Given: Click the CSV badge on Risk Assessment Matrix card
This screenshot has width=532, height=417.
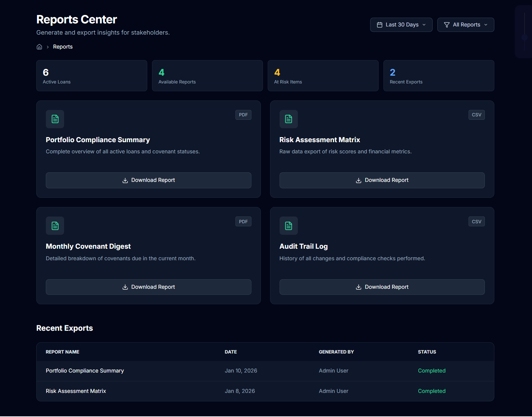Looking at the screenshot, I should (x=477, y=115).
